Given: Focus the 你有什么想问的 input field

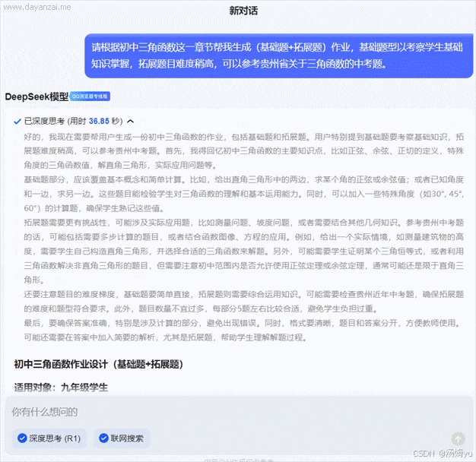Looking at the screenshot, I should [240, 412].
